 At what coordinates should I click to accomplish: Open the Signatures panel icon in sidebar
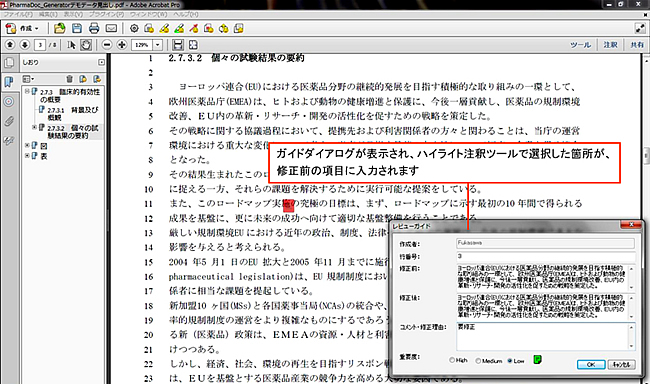9,141
